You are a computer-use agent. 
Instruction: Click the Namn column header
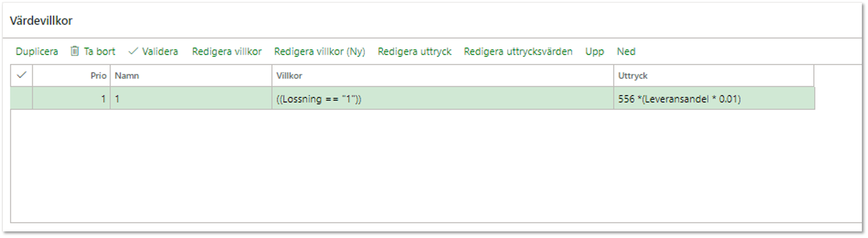point(191,76)
